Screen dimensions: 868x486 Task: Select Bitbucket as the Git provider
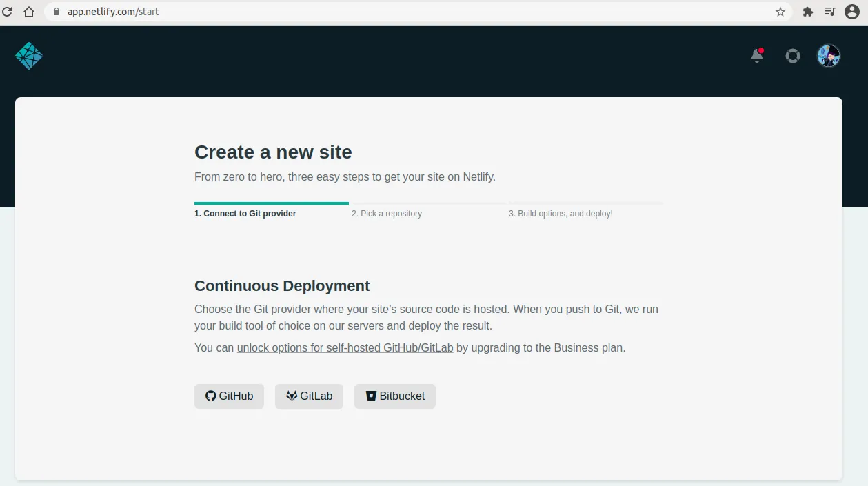[394, 396]
